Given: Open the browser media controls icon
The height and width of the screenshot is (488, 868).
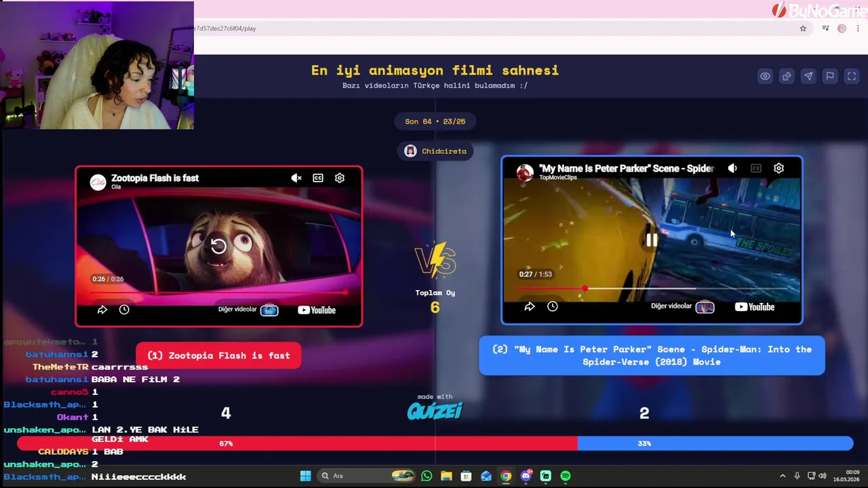Looking at the screenshot, I should [x=825, y=28].
